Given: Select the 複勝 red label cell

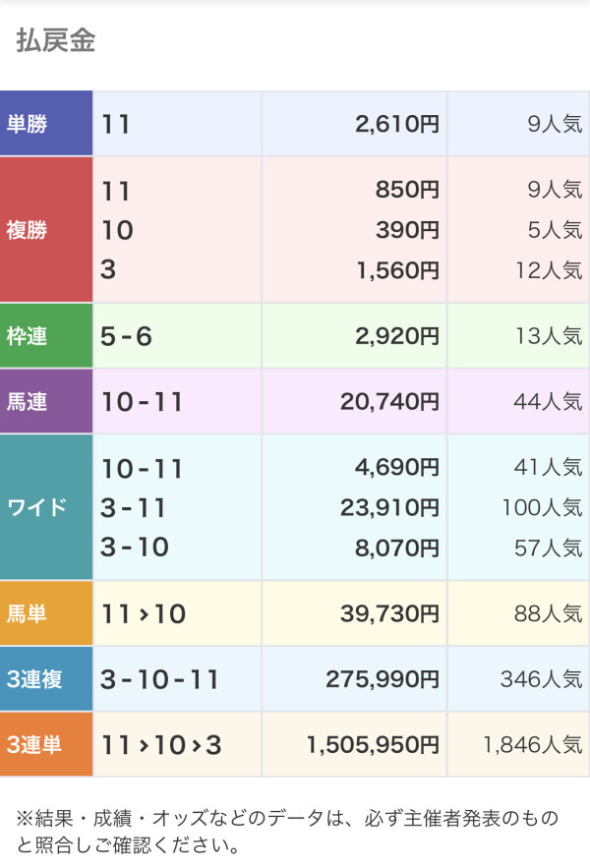Looking at the screenshot, I should [46, 230].
